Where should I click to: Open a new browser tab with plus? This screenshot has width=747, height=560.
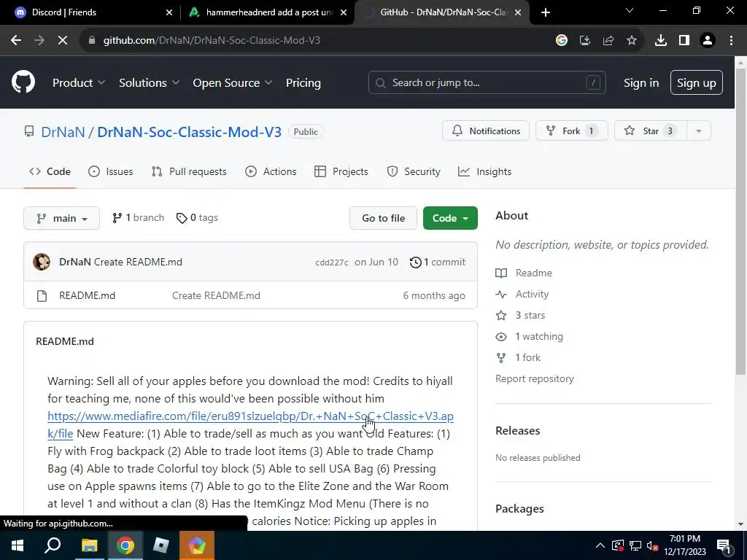click(546, 12)
